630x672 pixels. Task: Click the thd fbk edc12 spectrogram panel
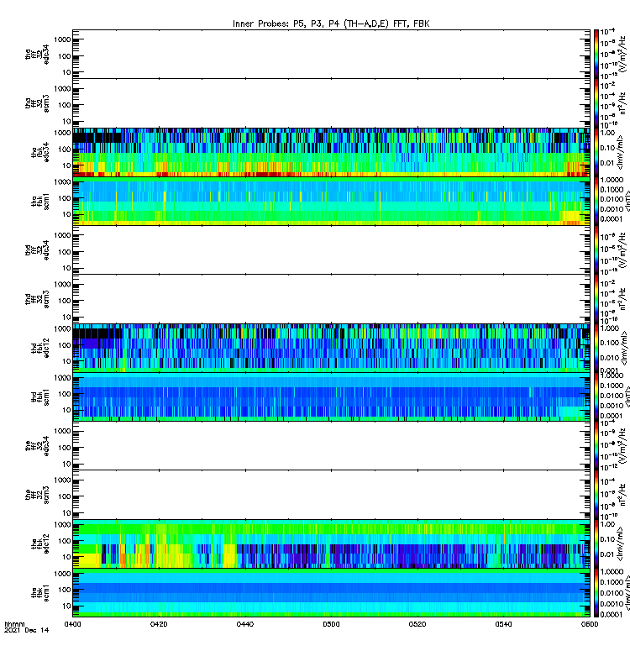(x=331, y=348)
